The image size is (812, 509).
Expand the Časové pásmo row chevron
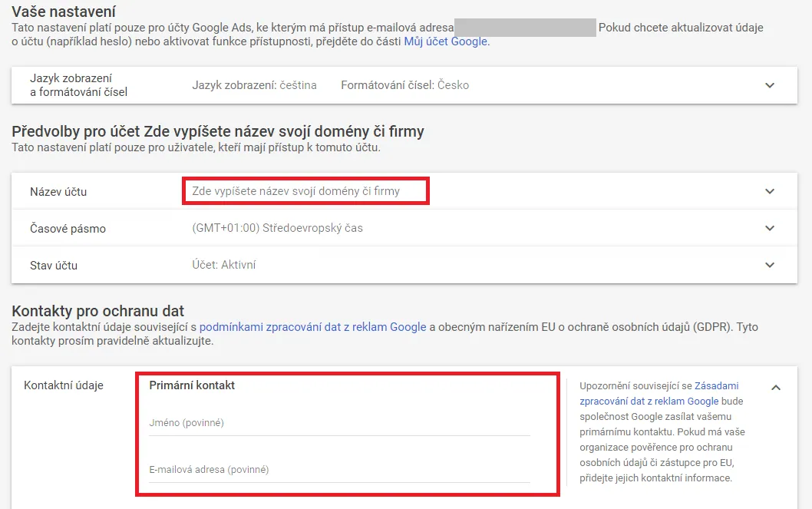[x=770, y=228]
